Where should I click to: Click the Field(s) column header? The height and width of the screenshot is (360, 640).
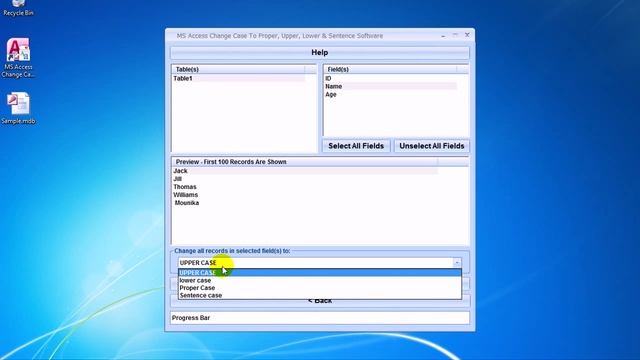click(x=390, y=69)
